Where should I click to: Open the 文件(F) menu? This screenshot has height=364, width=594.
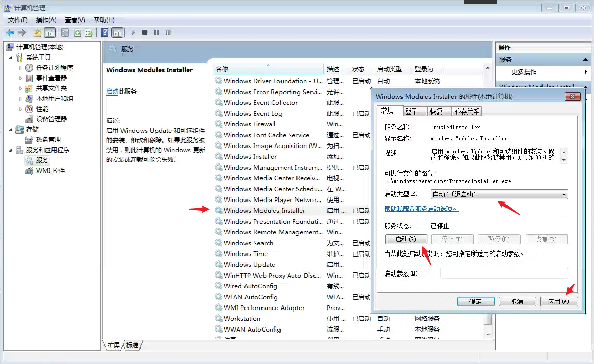pos(18,20)
